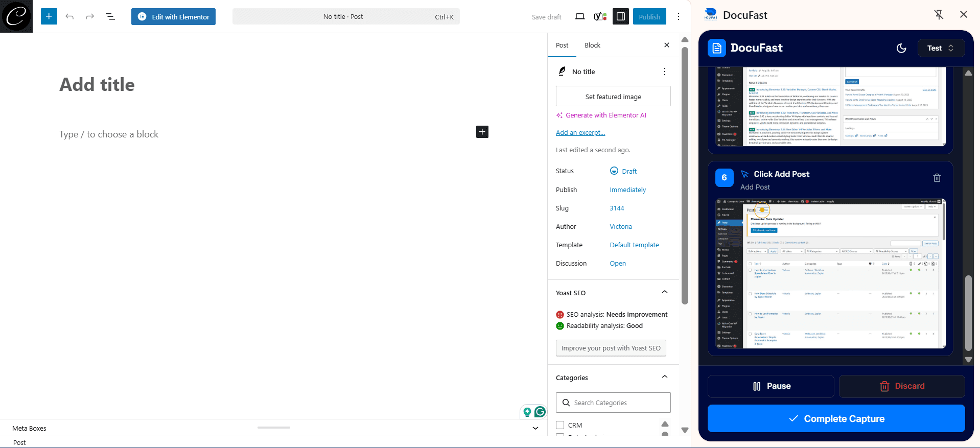Open the Yoast SEO toolbar icon
The height and width of the screenshot is (448, 980).
click(600, 16)
